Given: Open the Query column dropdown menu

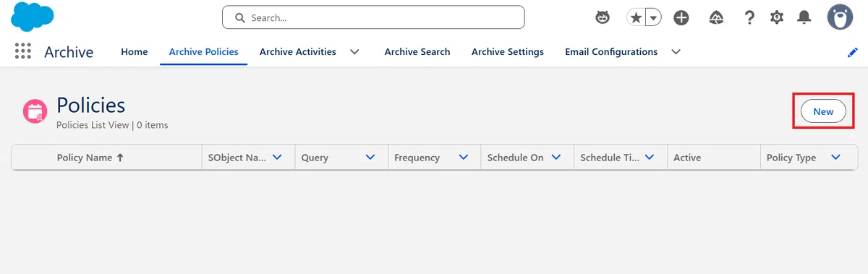Looking at the screenshot, I should point(370,157).
